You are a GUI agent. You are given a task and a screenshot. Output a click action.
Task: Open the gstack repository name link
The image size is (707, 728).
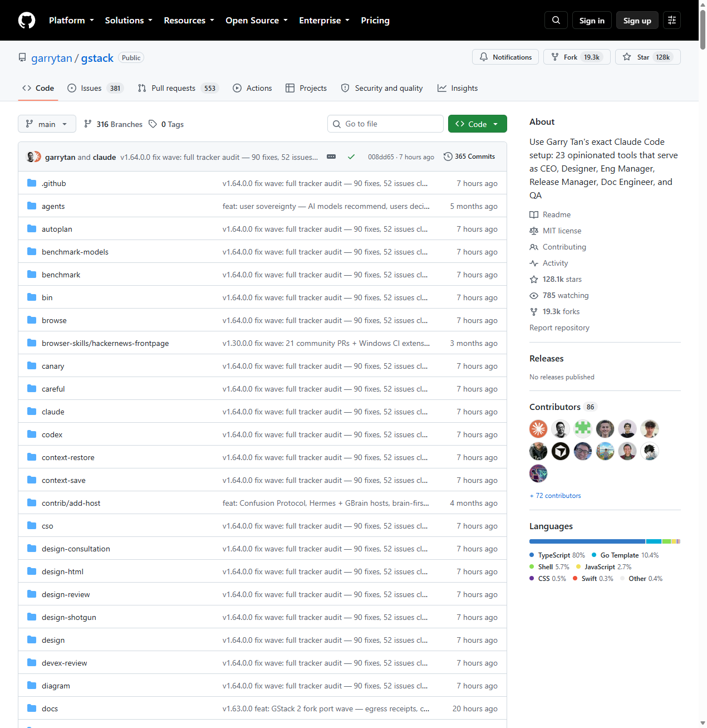[x=97, y=58]
